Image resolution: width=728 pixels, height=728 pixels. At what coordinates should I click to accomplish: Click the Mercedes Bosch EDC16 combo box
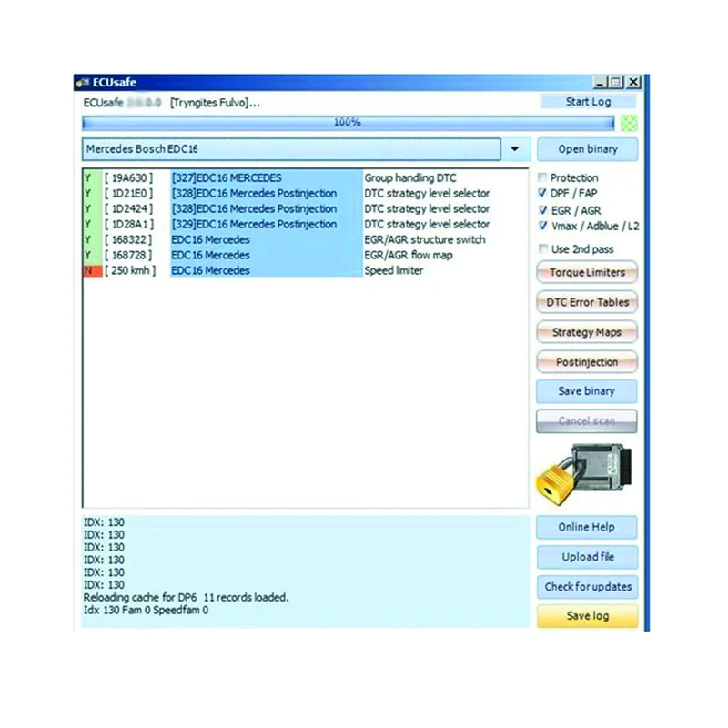click(291, 149)
